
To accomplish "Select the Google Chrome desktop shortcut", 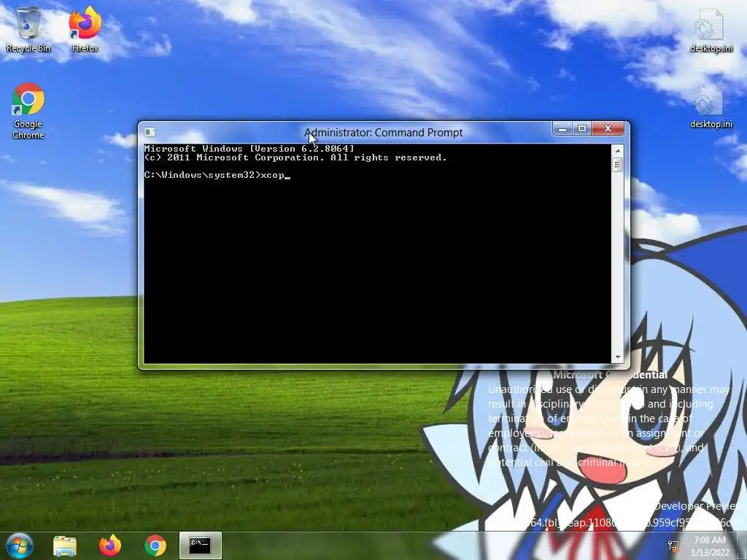I will [28, 111].
